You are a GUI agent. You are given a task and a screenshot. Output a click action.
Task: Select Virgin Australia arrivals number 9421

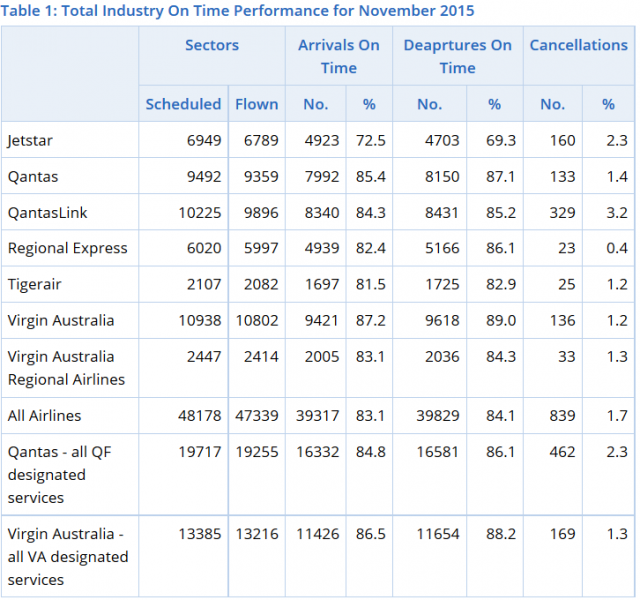pyautogui.click(x=322, y=321)
